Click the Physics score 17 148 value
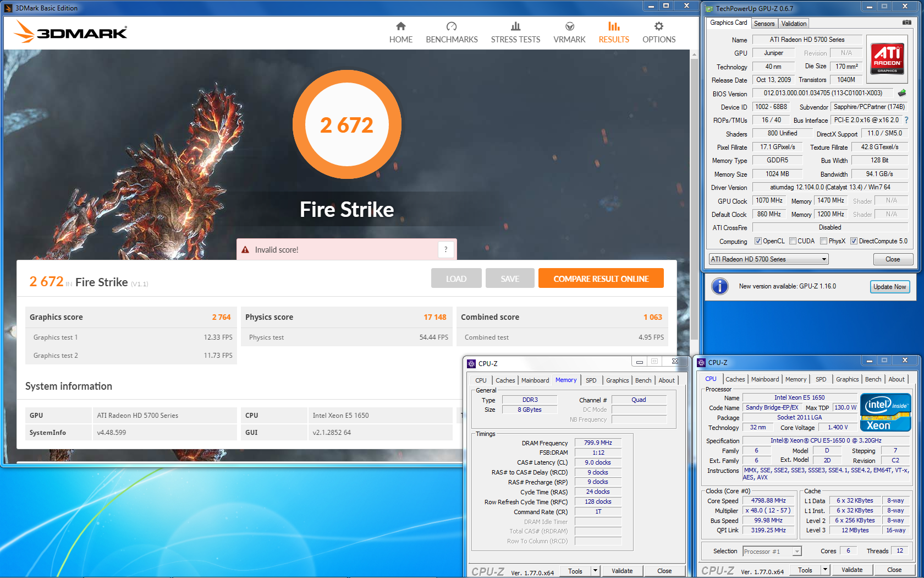Viewport: 924px width, 578px height. pyautogui.click(x=435, y=317)
